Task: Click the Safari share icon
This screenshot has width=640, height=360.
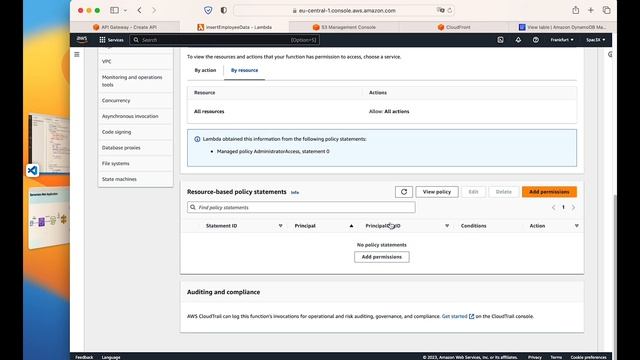Action: pos(576,10)
